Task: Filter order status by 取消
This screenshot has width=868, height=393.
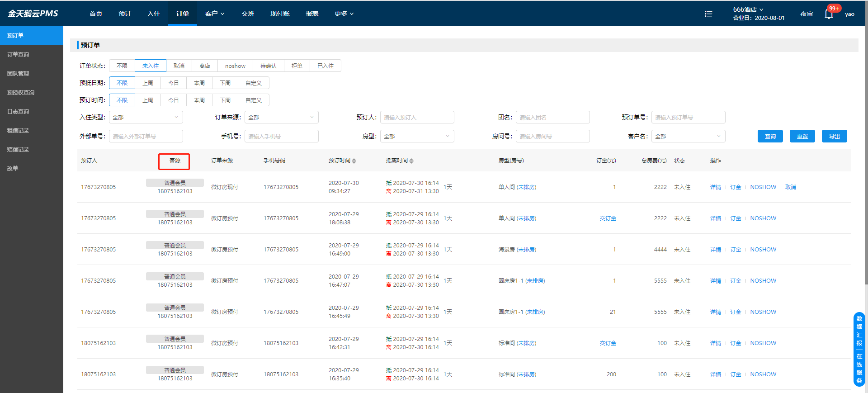Action: coord(179,66)
